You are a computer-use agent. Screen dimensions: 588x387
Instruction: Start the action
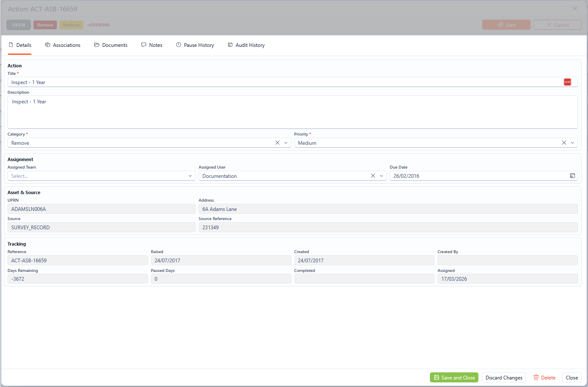coord(506,25)
